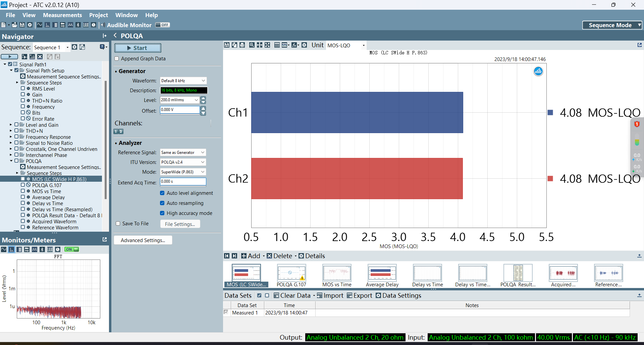Click the delete X icon in Navigator toolbar
This screenshot has height=345, width=644.
tap(40, 57)
